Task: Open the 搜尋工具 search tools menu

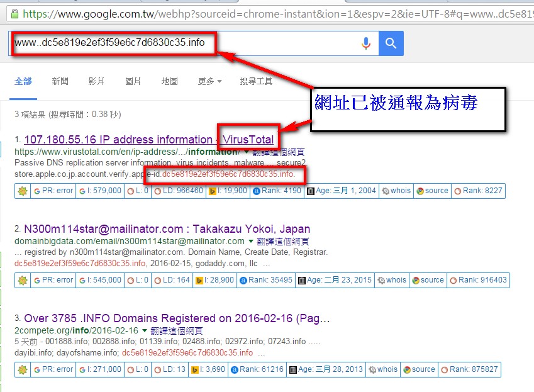Action: (x=256, y=81)
